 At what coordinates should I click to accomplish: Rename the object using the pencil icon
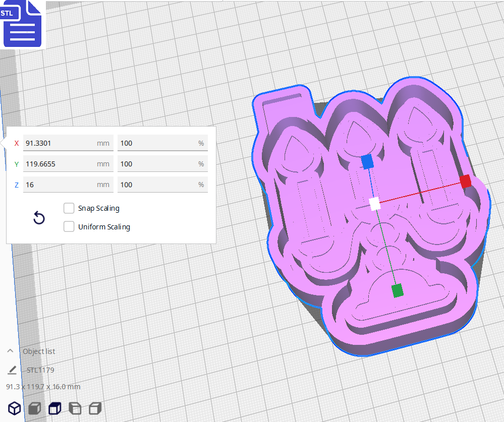point(12,370)
